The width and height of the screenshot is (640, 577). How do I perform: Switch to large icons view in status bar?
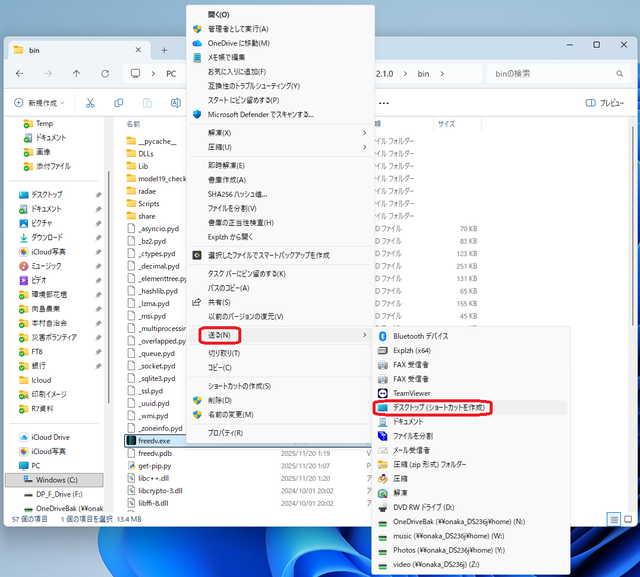click(x=628, y=519)
